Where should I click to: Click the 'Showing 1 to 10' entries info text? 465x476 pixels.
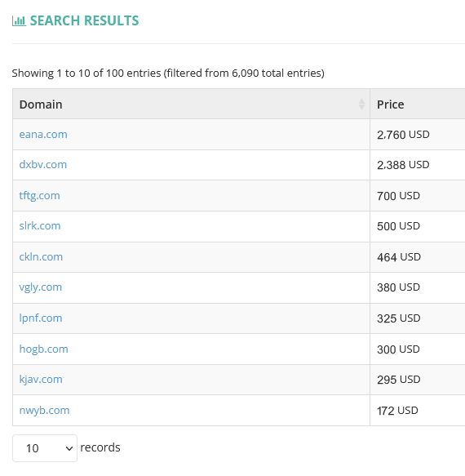tap(168, 73)
